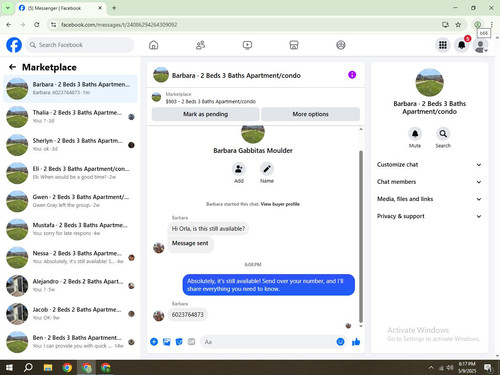Viewport: 500px width, 375px height.
Task: Open the Marketplace storefront icon
Action: tap(294, 45)
